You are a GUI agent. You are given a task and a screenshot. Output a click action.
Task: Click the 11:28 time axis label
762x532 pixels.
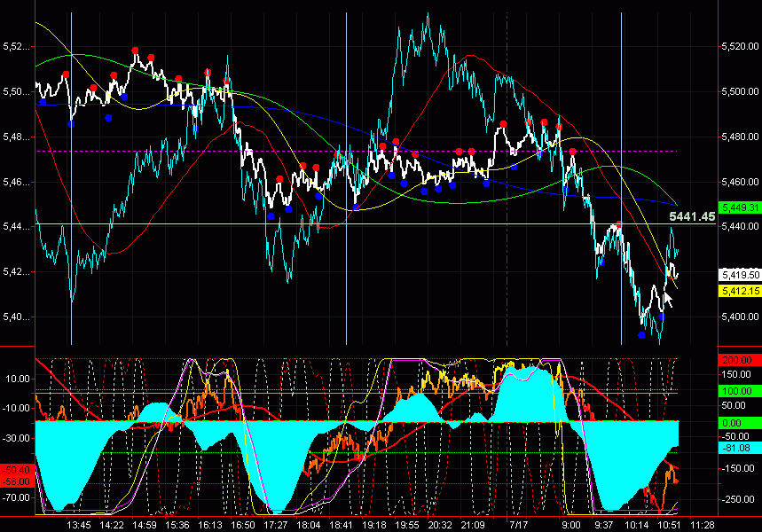703,525
